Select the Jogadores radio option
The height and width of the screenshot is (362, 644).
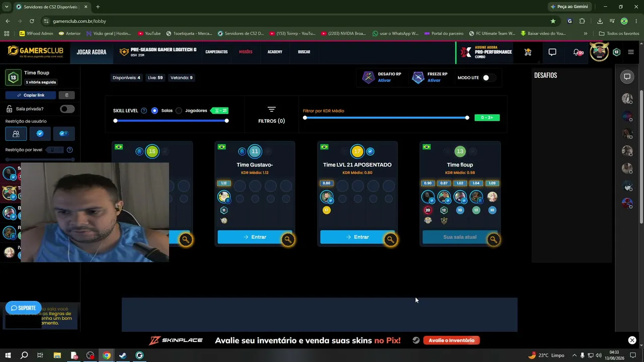click(x=179, y=111)
